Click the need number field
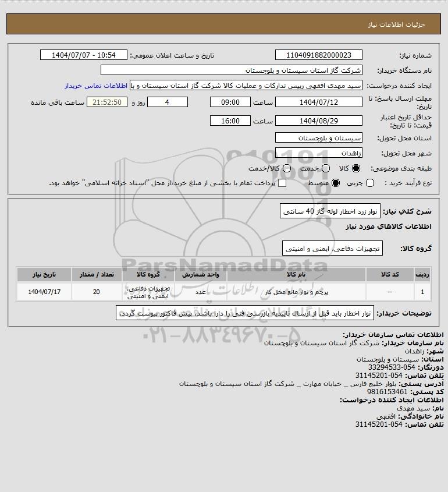The width and height of the screenshot is (448, 492). (318, 55)
